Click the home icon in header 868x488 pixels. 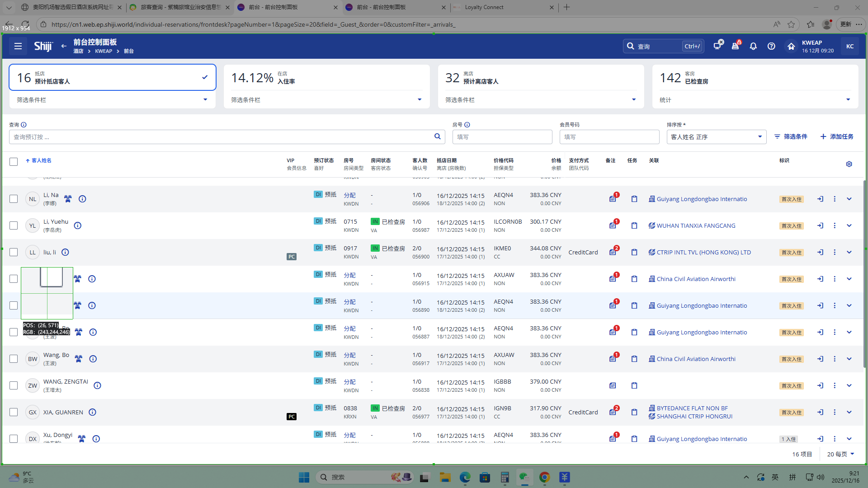click(791, 46)
